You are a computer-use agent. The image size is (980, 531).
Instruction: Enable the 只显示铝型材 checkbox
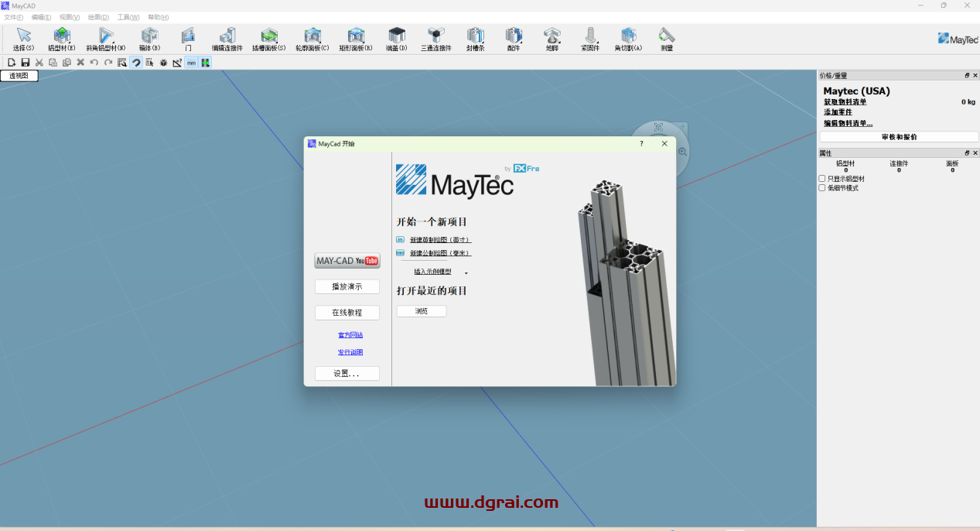[822, 179]
